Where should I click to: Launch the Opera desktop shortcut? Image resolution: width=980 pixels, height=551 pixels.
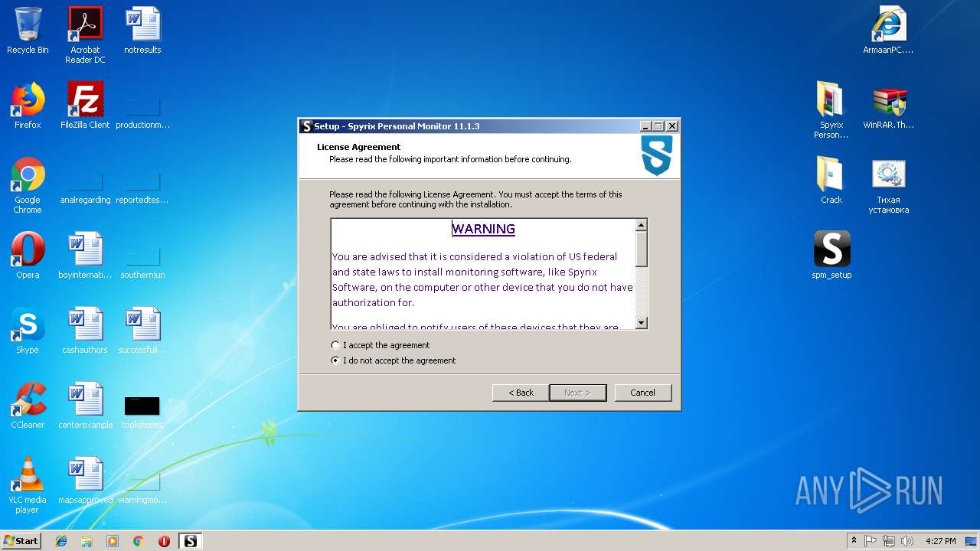coord(28,256)
